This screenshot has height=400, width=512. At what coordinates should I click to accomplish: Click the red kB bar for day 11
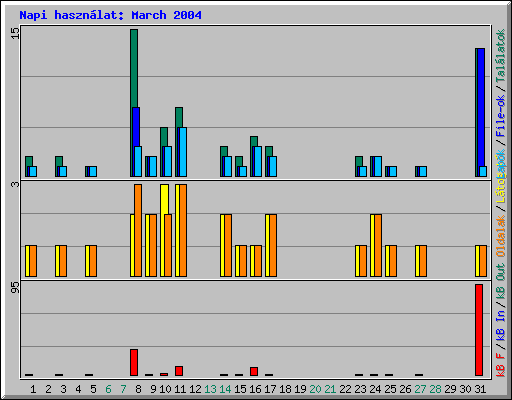179,371
